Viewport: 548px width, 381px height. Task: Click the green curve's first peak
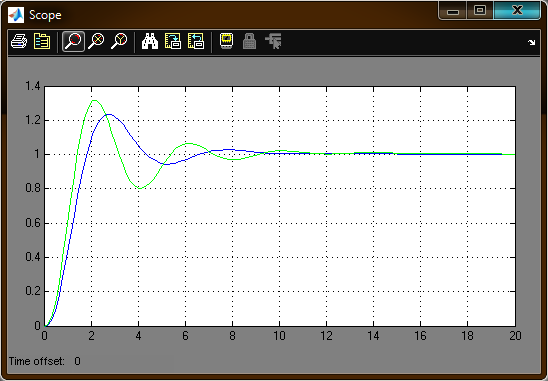(94, 101)
